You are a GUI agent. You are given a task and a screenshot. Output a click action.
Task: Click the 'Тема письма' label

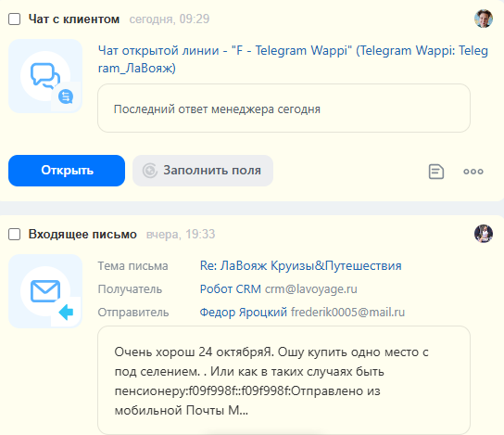132,266
